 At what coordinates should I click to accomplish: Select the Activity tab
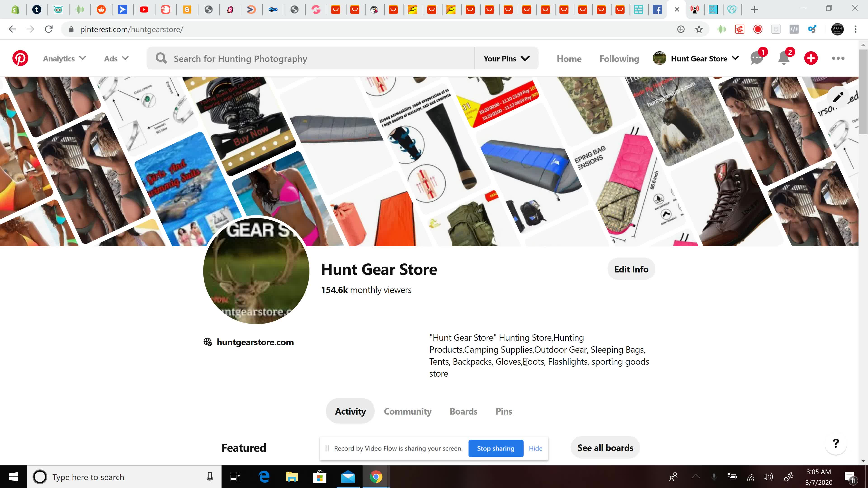pos(350,411)
